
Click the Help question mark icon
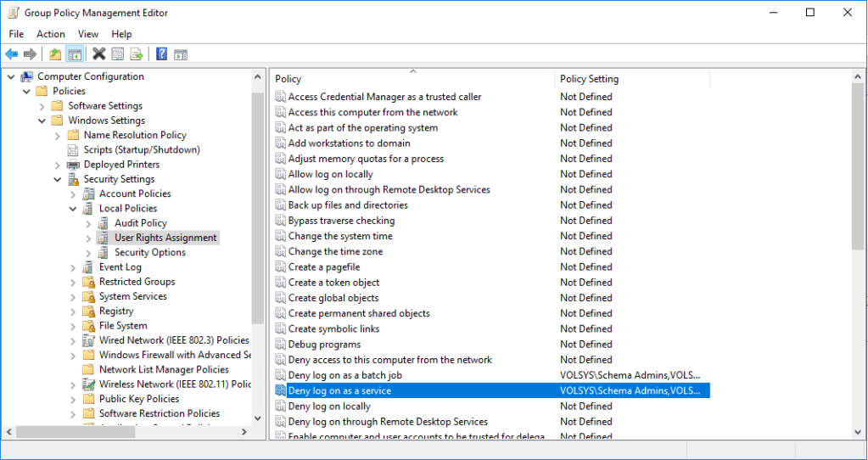(x=161, y=54)
